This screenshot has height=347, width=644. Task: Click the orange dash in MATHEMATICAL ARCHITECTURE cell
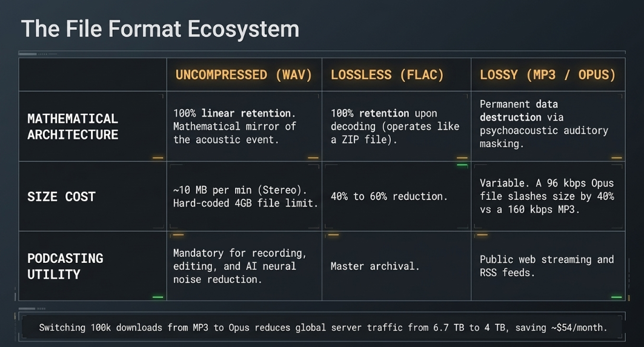[x=158, y=157]
